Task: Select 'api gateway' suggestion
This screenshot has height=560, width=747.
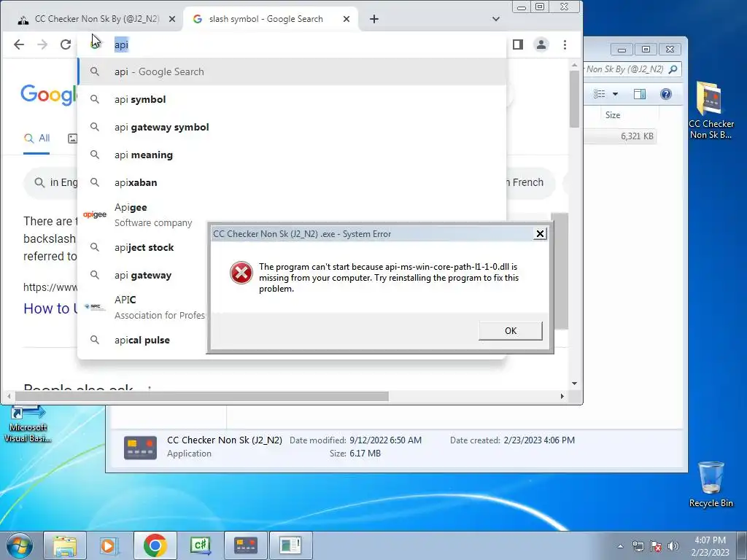Action: [143, 275]
